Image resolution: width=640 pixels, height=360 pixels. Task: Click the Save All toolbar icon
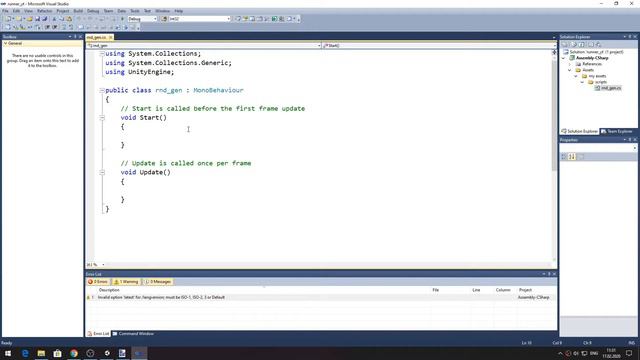(x=44, y=19)
